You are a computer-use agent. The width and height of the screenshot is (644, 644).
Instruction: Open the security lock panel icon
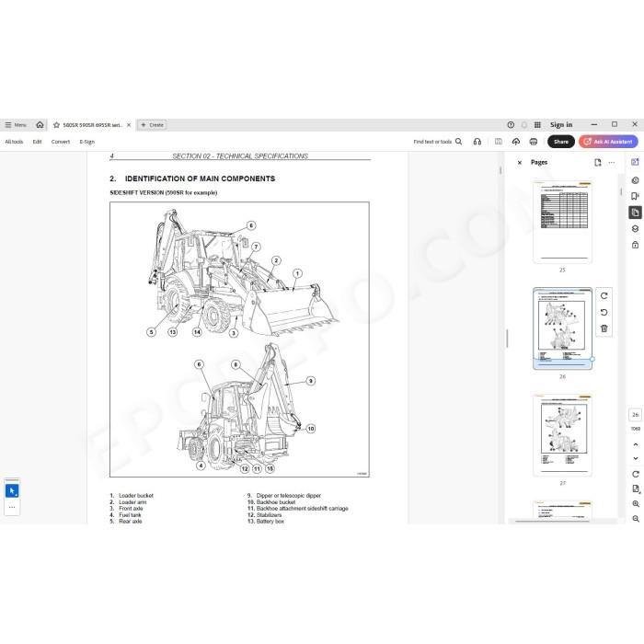click(635, 245)
